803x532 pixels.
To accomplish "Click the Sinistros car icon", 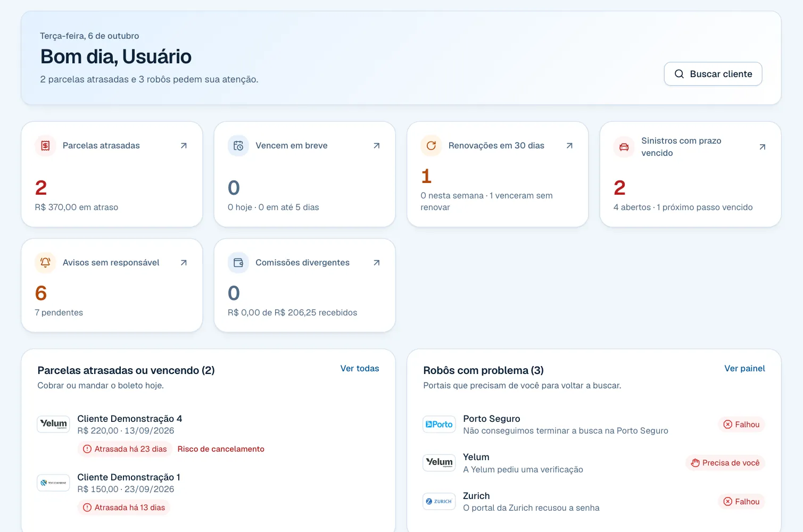I will pos(624,147).
